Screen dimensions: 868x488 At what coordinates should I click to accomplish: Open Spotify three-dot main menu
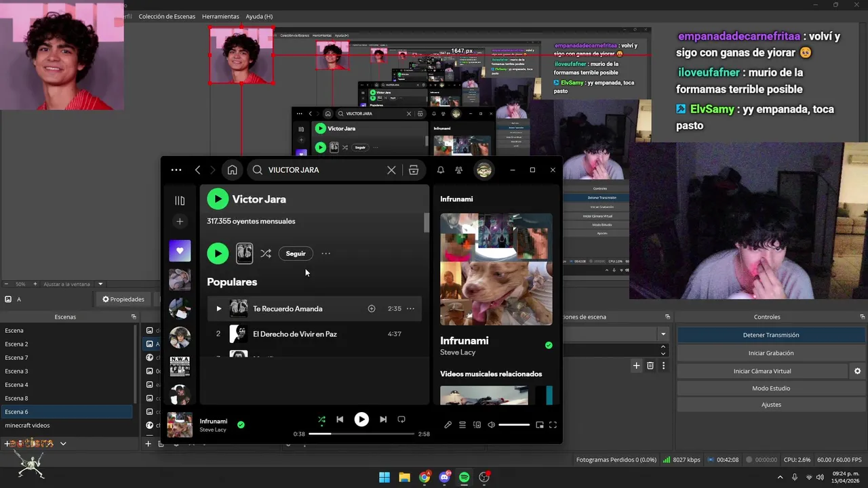pyautogui.click(x=176, y=170)
